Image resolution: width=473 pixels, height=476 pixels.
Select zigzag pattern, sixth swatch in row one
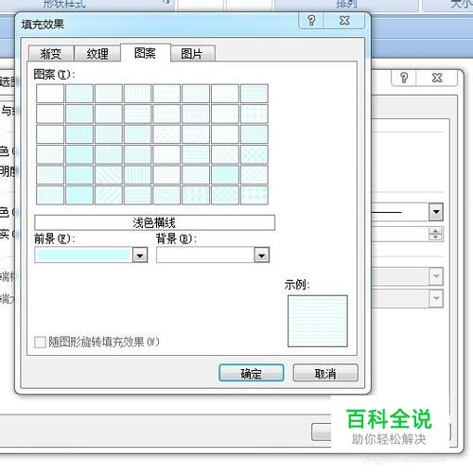coord(196,94)
